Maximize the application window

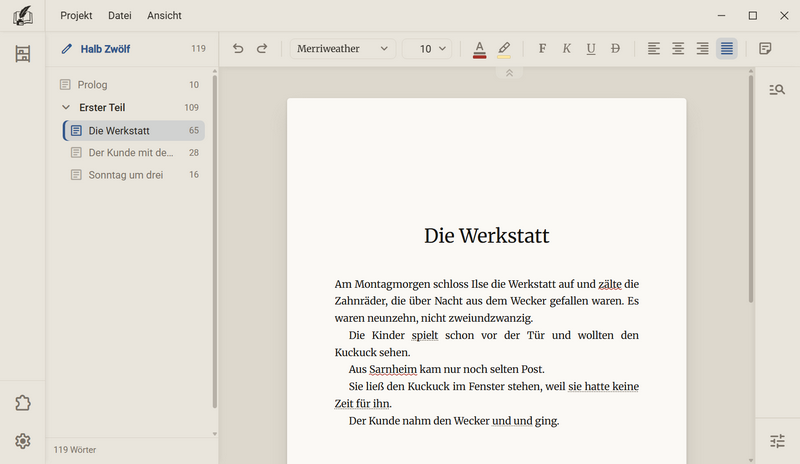click(753, 16)
